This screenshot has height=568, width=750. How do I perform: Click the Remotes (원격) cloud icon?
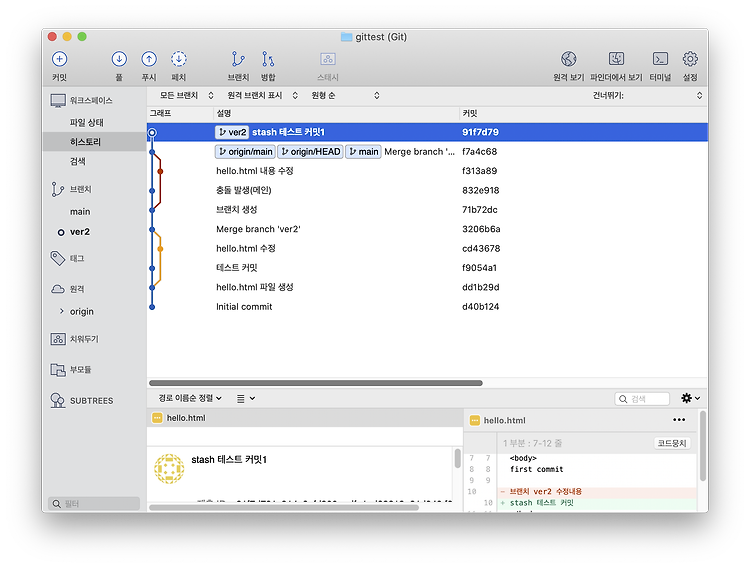pyautogui.click(x=58, y=289)
